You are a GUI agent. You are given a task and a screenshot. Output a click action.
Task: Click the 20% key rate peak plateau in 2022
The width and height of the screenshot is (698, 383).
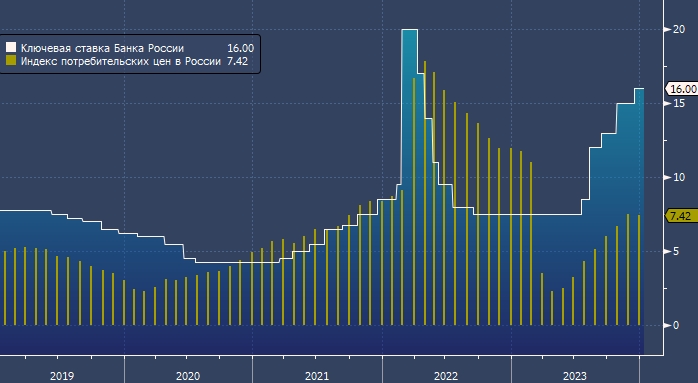pyautogui.click(x=410, y=30)
